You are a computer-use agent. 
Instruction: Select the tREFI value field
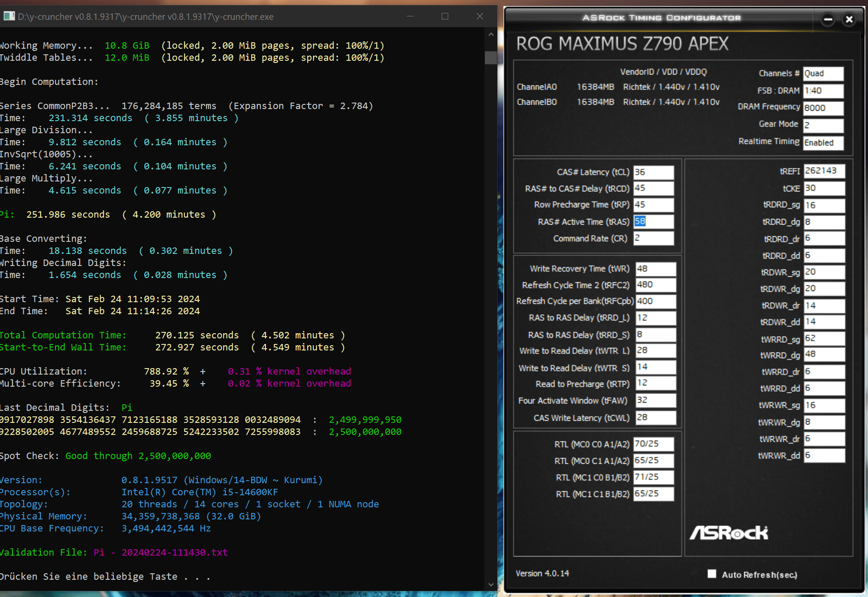point(824,171)
